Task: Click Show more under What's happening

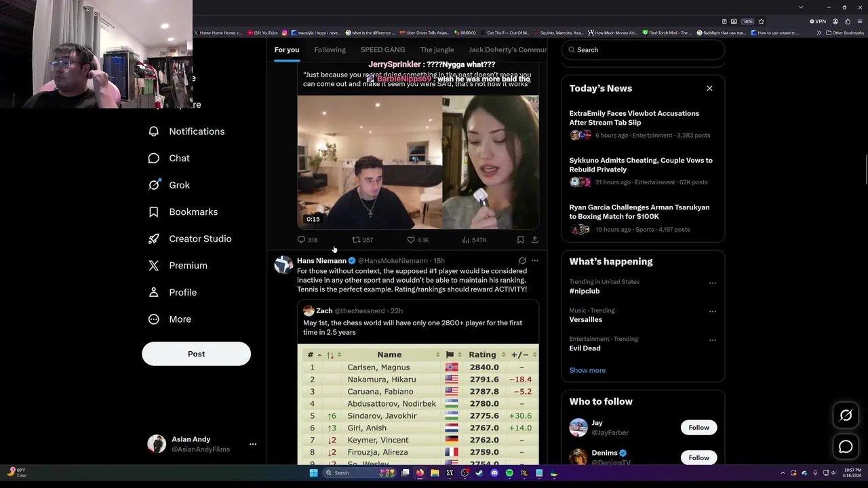Action: pyautogui.click(x=587, y=370)
